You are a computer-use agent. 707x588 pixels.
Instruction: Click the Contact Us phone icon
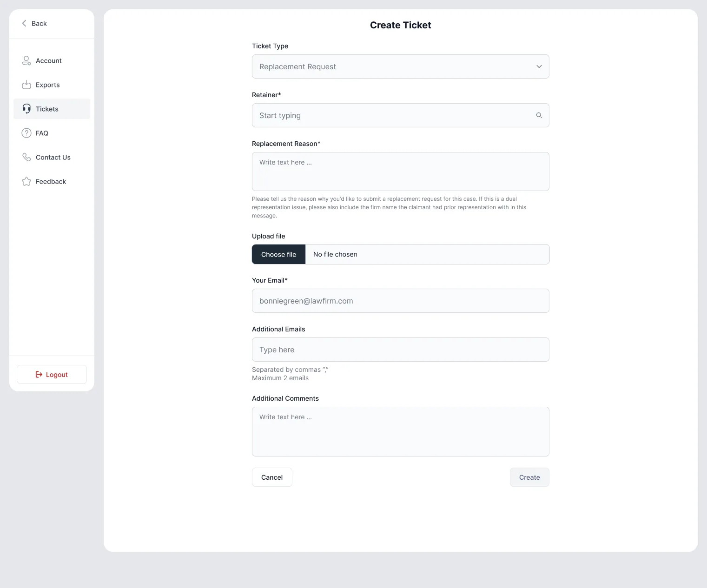point(26,157)
